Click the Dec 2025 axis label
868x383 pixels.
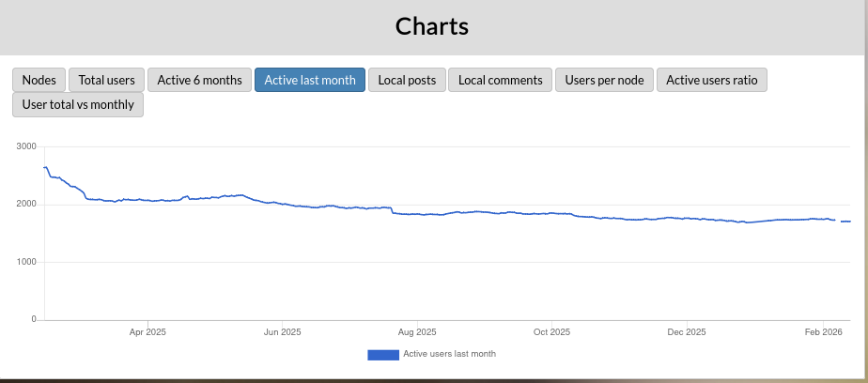coord(687,332)
